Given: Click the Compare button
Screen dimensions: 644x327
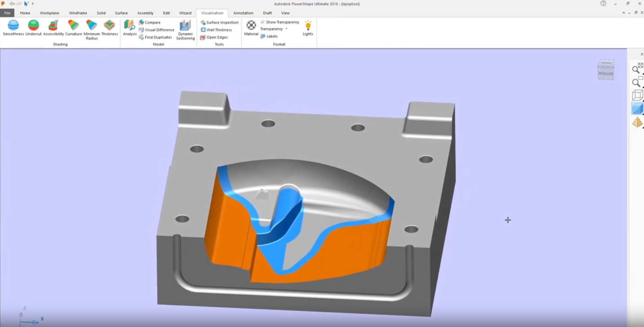Looking at the screenshot, I should click(150, 22).
